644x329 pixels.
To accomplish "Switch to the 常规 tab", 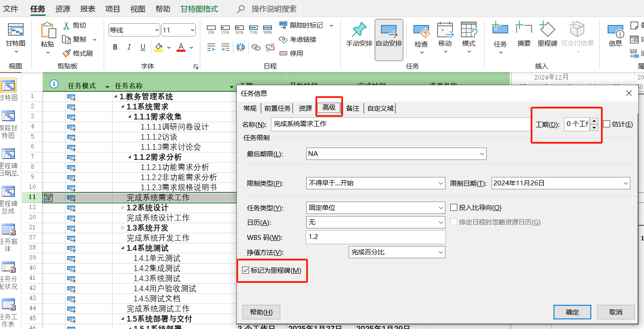I will [250, 108].
